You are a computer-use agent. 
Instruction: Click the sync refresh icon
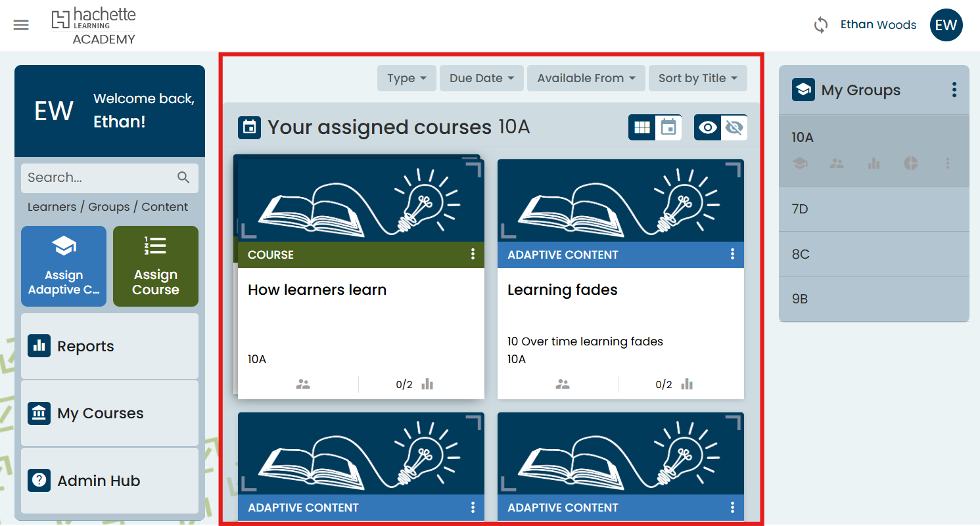pyautogui.click(x=820, y=25)
